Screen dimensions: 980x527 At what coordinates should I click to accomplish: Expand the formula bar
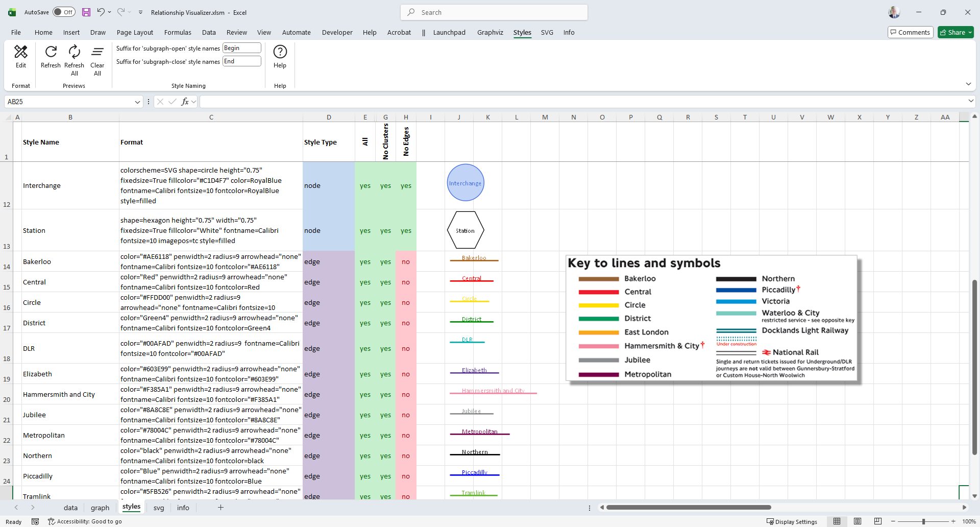tap(970, 102)
